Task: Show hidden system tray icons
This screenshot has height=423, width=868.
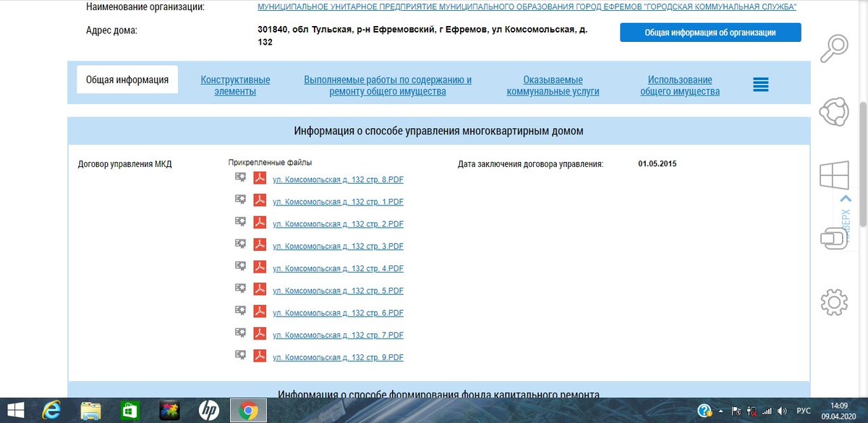Action: (720, 410)
